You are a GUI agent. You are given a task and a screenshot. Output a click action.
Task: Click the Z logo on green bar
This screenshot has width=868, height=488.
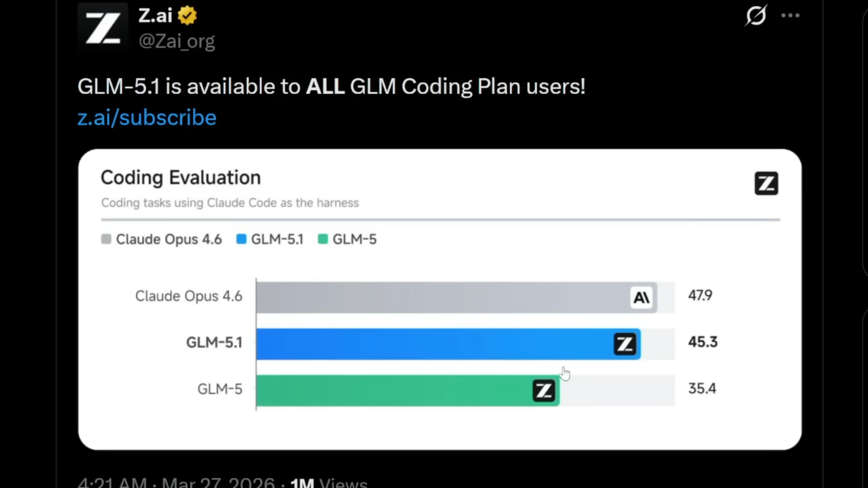(543, 390)
